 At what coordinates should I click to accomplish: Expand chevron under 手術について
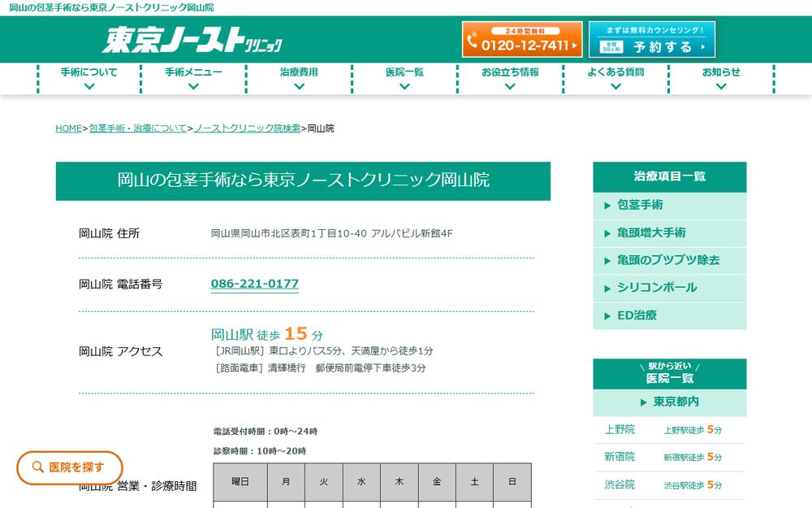[x=89, y=87]
